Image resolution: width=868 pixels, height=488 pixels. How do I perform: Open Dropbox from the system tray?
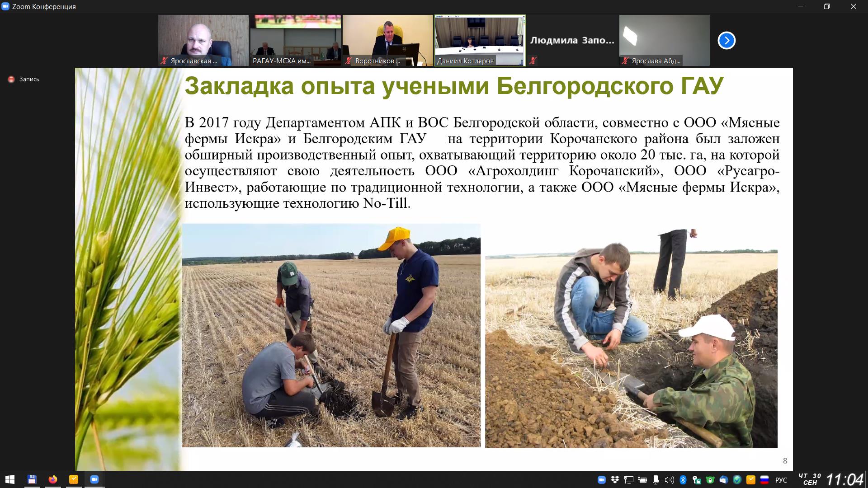click(615, 480)
